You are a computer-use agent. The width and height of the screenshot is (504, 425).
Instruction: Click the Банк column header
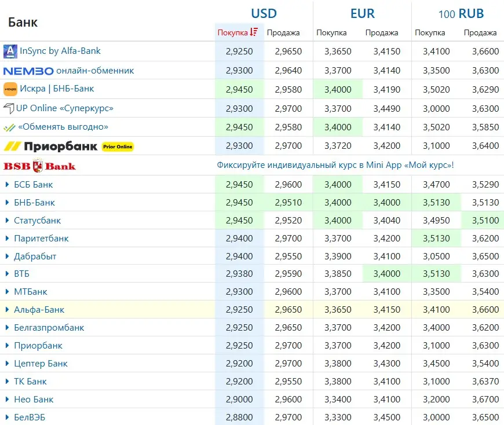pyautogui.click(x=23, y=22)
